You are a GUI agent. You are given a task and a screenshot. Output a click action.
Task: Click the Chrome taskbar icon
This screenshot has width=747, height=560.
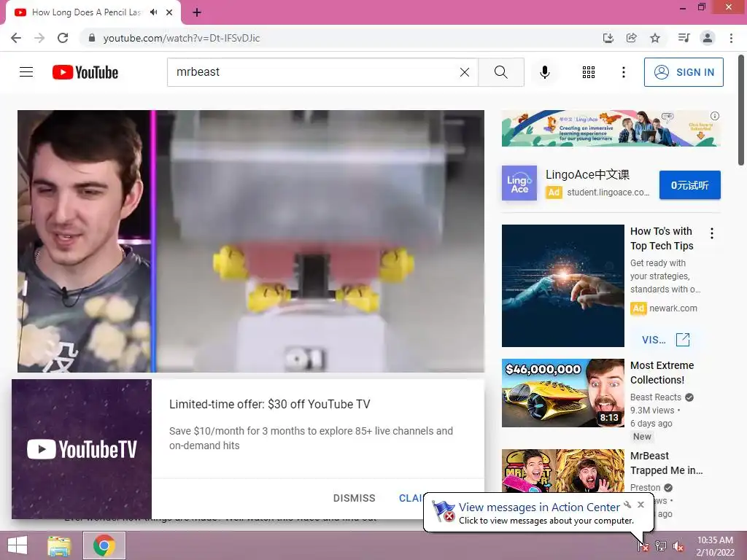(104, 545)
